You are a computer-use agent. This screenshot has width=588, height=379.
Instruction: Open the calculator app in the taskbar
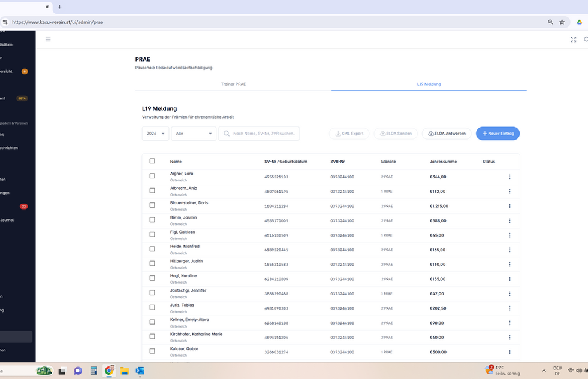tap(94, 371)
